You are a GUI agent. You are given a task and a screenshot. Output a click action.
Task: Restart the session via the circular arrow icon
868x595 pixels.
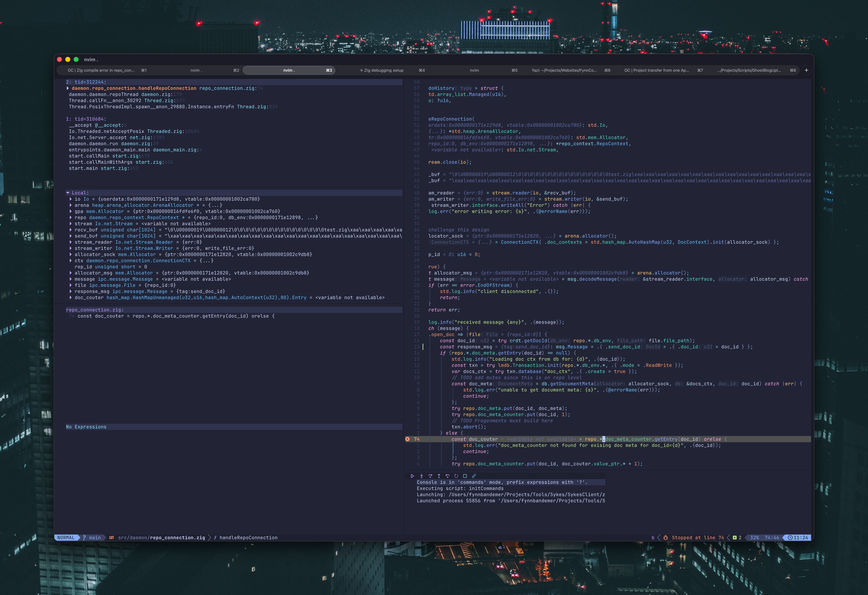click(456, 476)
